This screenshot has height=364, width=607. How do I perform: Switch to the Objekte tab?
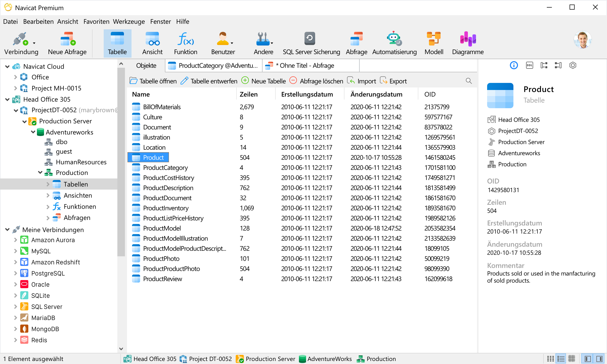[x=146, y=66]
